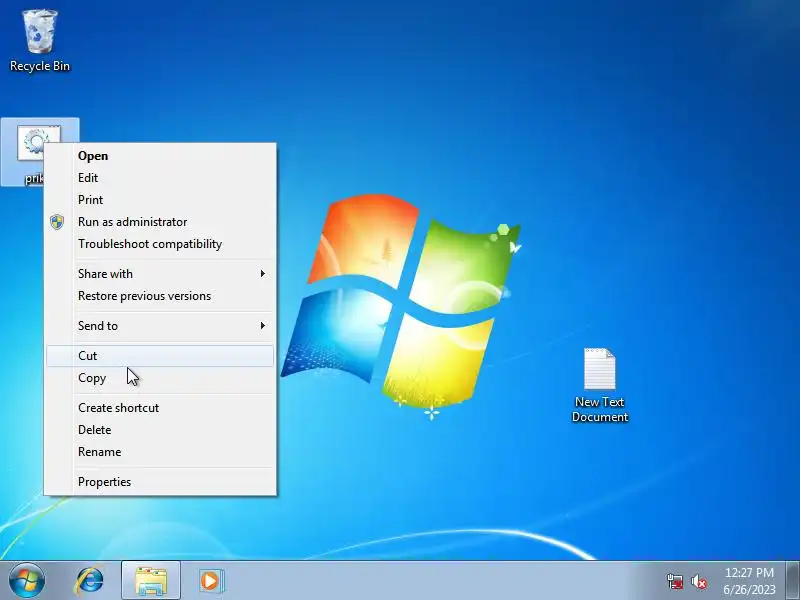Choose Restore previous versions
This screenshot has height=600, width=800.
pos(160,296)
